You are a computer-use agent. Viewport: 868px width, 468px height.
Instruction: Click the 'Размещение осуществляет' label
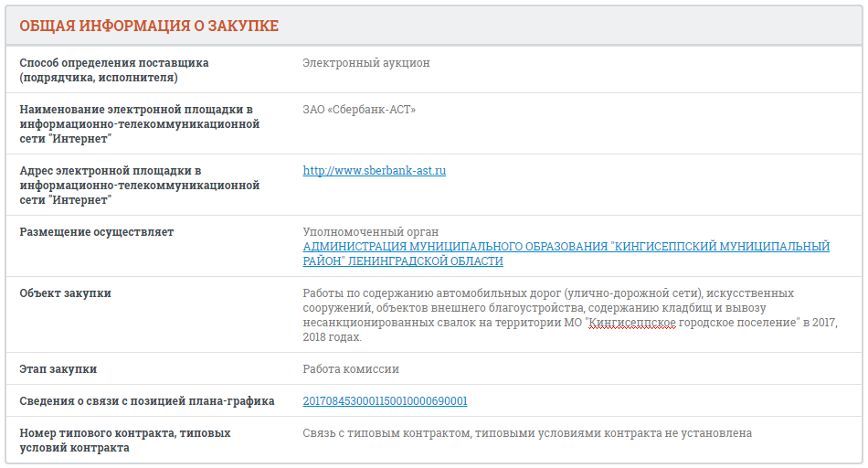97,232
